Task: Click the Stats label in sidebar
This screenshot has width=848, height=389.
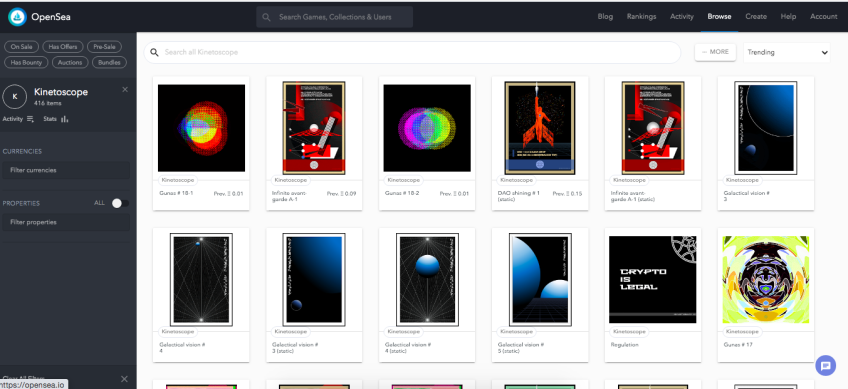Action: coord(50,119)
